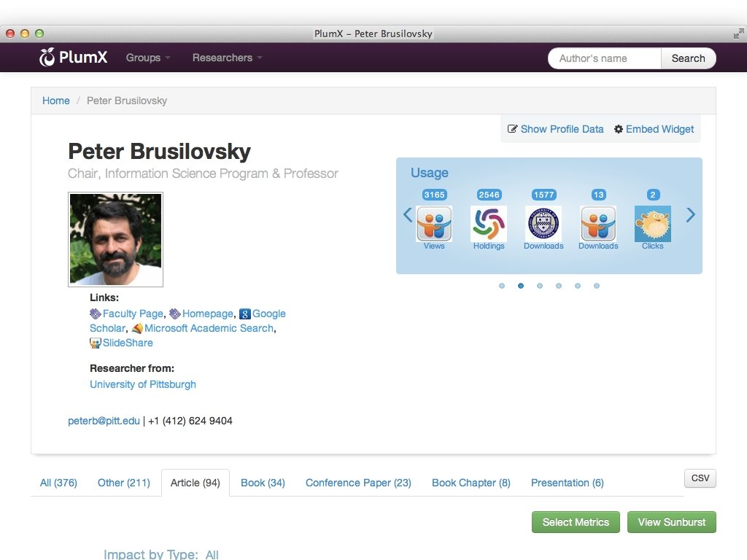The image size is (747, 560).
Task: Go to the next usage carousel slide
Action: coord(690,215)
